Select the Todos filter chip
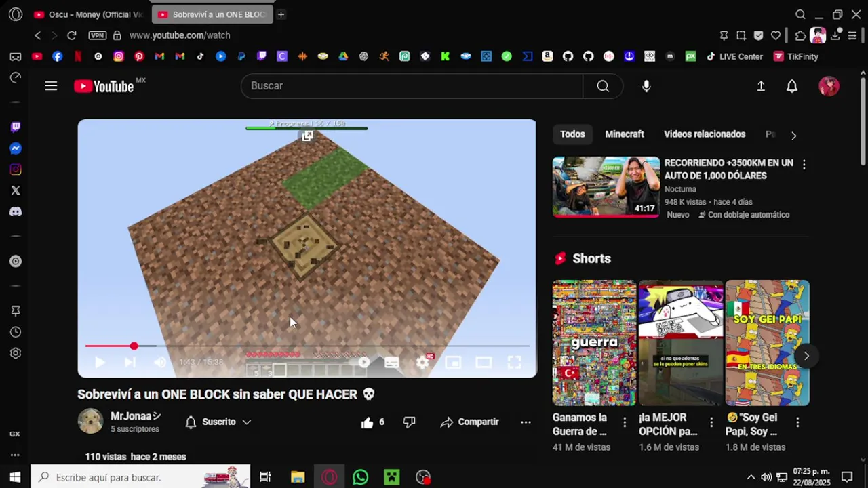This screenshot has width=868, height=488. [572, 134]
